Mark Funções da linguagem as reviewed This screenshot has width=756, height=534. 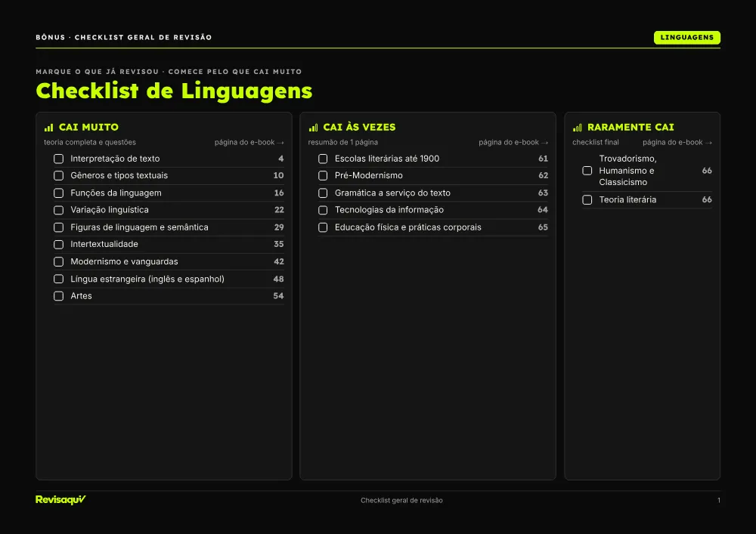pyautogui.click(x=58, y=193)
